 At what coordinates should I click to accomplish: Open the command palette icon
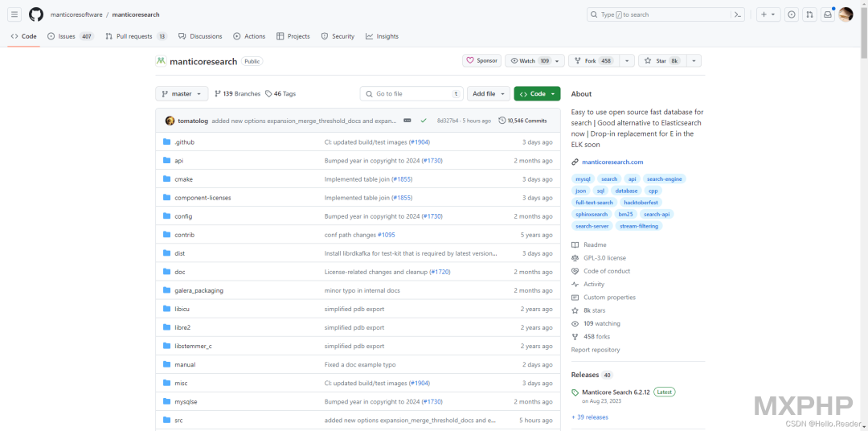click(x=737, y=14)
